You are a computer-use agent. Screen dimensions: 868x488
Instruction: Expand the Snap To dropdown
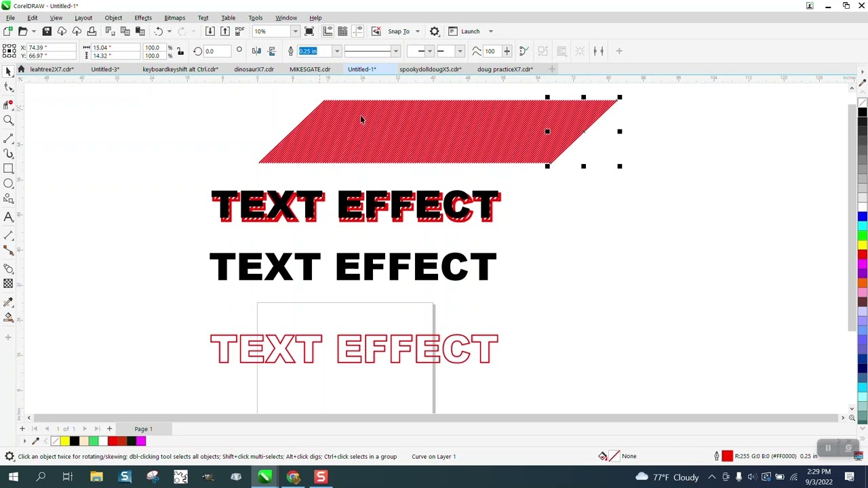coord(418,31)
